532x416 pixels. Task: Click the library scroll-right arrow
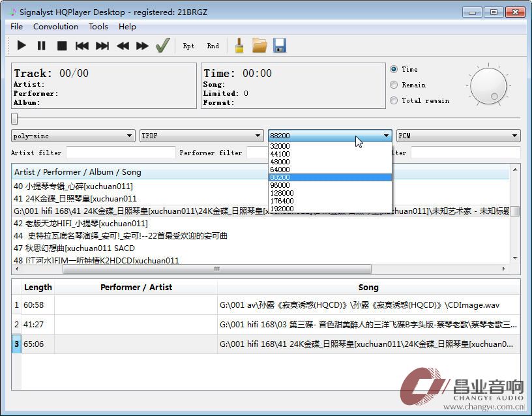504,269
